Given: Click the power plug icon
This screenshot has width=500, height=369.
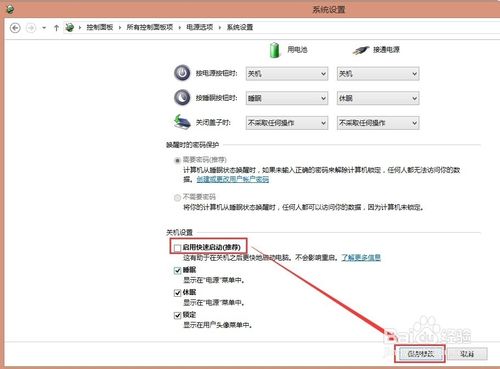Looking at the screenshot, I should tap(361, 50).
